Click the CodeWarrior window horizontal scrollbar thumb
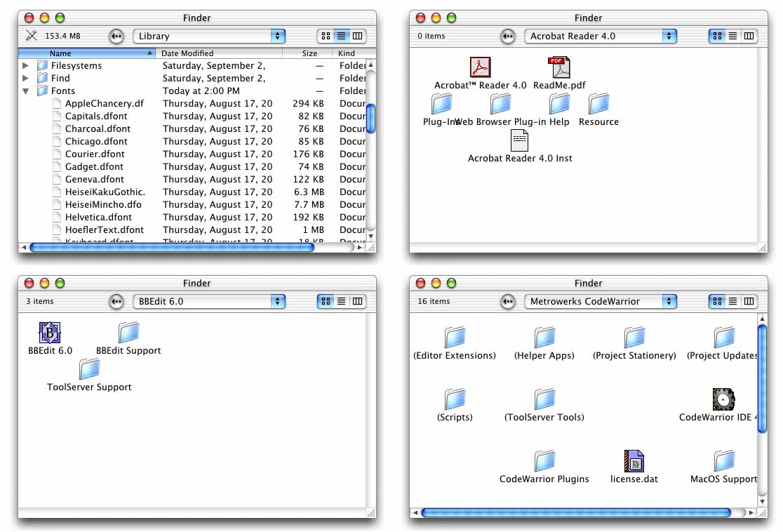 [x=576, y=512]
